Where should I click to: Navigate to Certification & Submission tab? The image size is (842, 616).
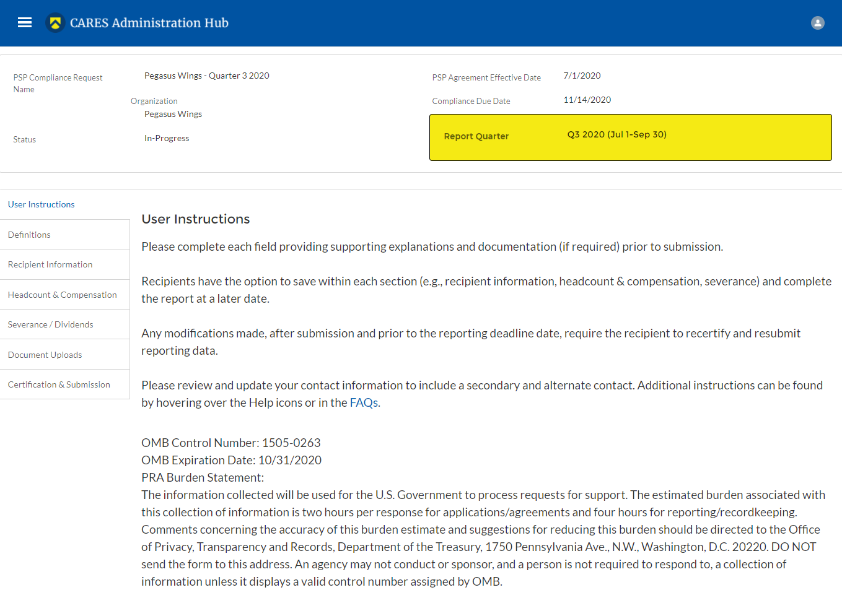(x=59, y=384)
